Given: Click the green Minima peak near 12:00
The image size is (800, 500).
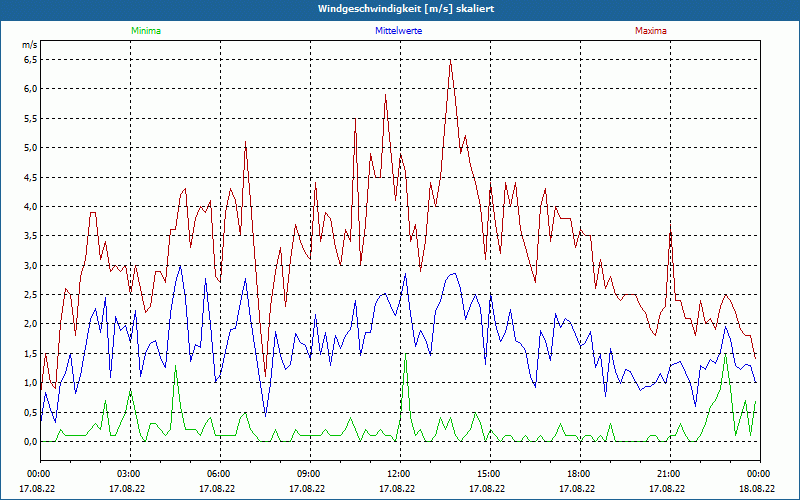Looking at the screenshot, I should click(405, 354).
